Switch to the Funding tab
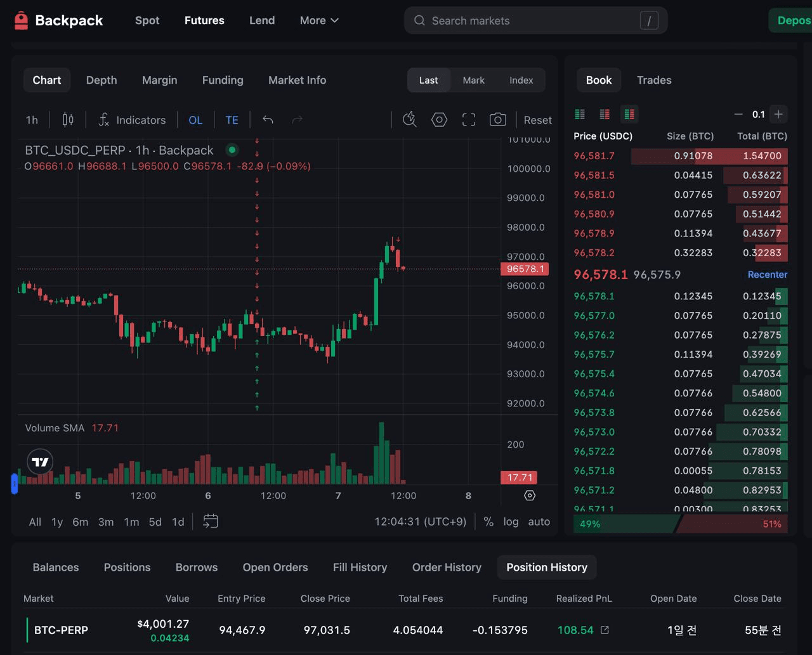The height and width of the screenshot is (655, 812). 223,80
